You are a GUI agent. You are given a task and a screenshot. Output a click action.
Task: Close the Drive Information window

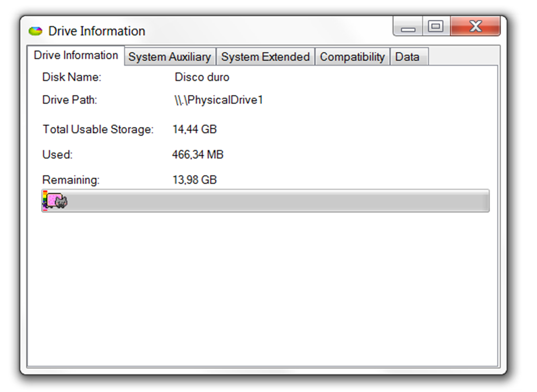click(x=475, y=26)
